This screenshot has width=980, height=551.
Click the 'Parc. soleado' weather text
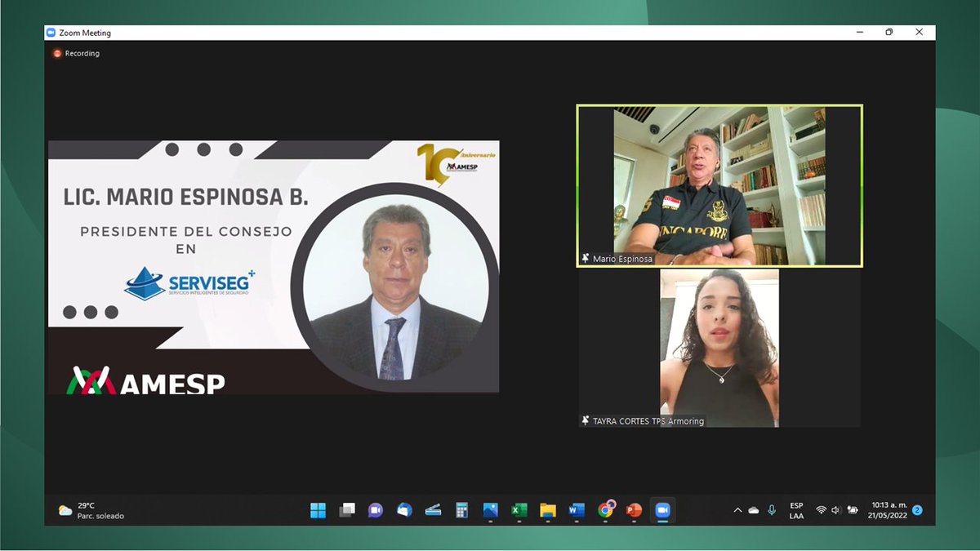pos(100,516)
